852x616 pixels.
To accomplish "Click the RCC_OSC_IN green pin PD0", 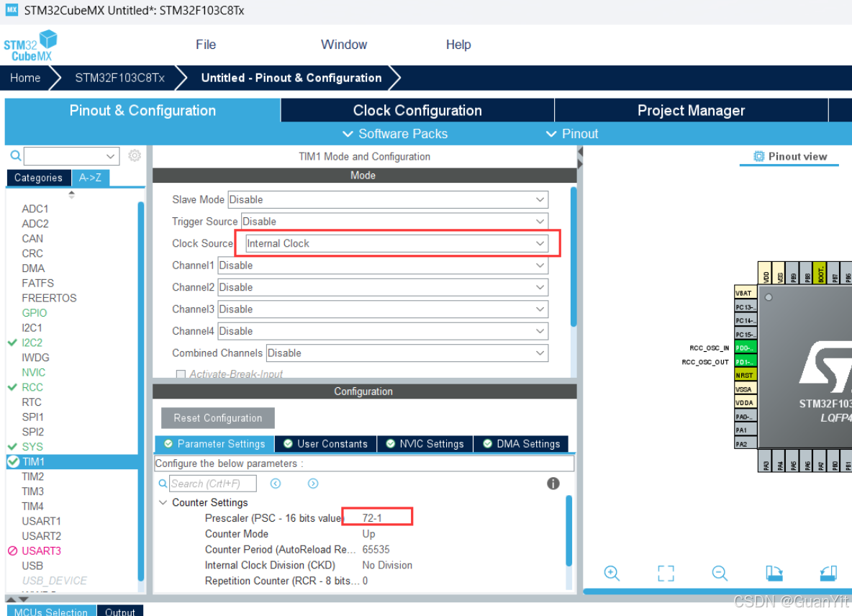I will 745,348.
